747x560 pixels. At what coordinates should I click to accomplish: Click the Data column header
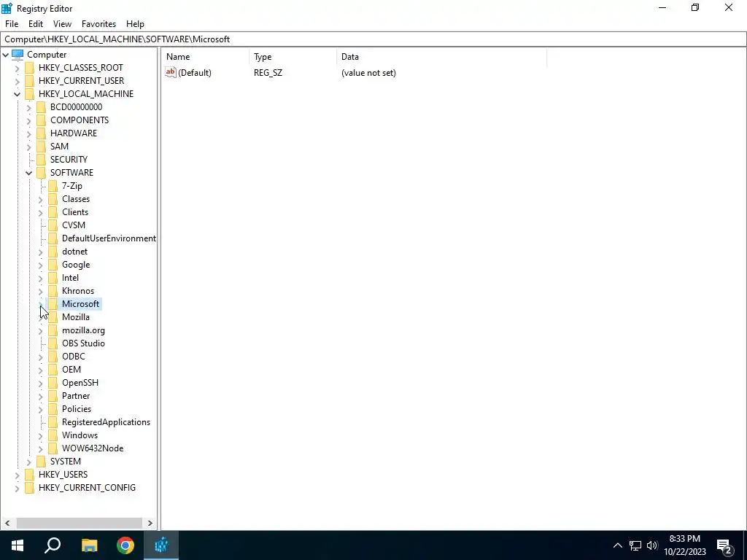(441, 57)
